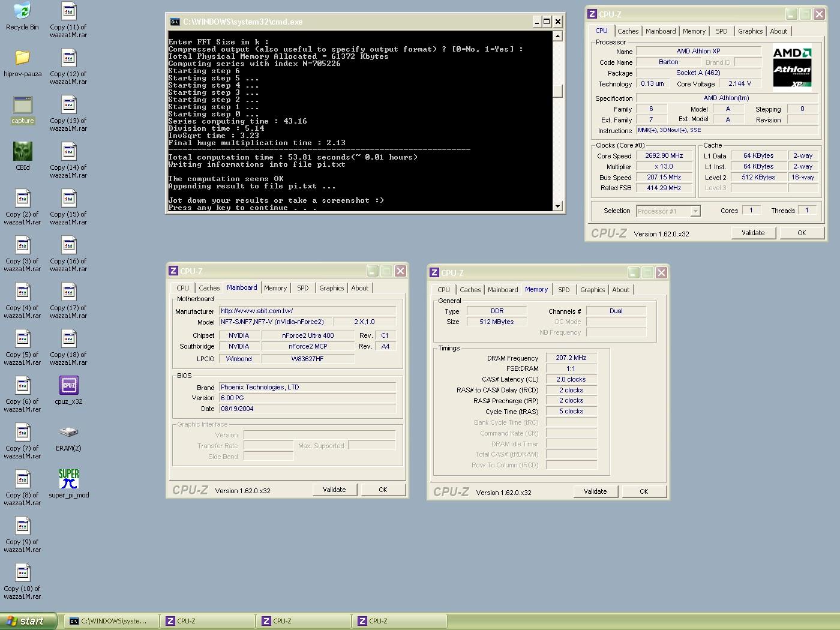The height and width of the screenshot is (630, 840).
Task: Click Validate in the Memory window
Action: [x=595, y=491]
